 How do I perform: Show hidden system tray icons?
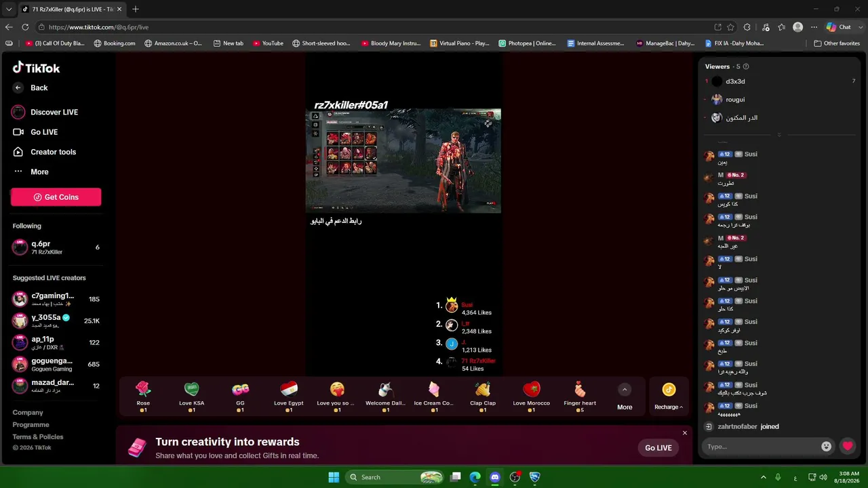[763, 477]
